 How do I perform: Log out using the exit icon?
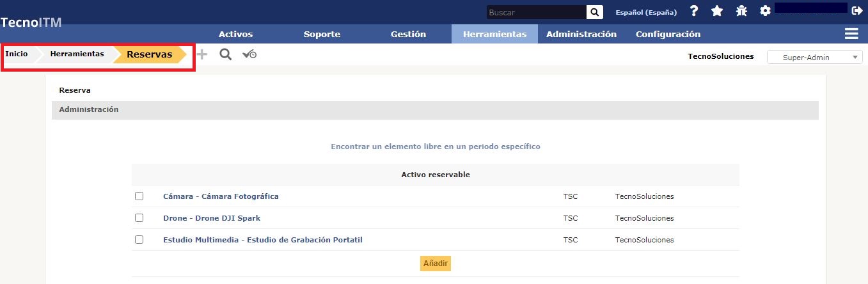pos(857,10)
